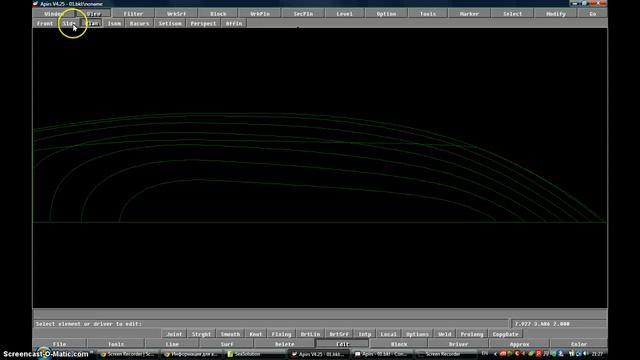The width and height of the screenshot is (640, 360).
Task: Open the SecPln menu
Action: (303, 13)
